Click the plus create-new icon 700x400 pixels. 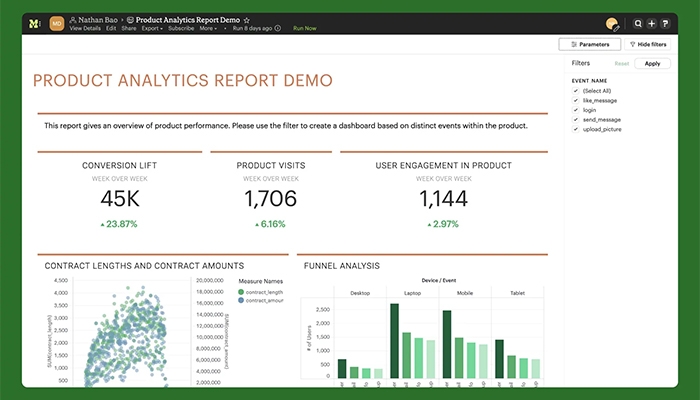coord(652,23)
